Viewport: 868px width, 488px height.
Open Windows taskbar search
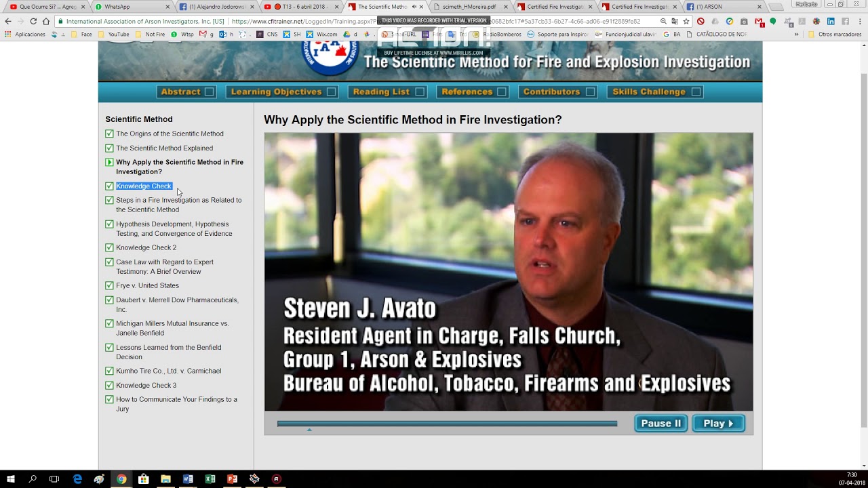(33, 479)
